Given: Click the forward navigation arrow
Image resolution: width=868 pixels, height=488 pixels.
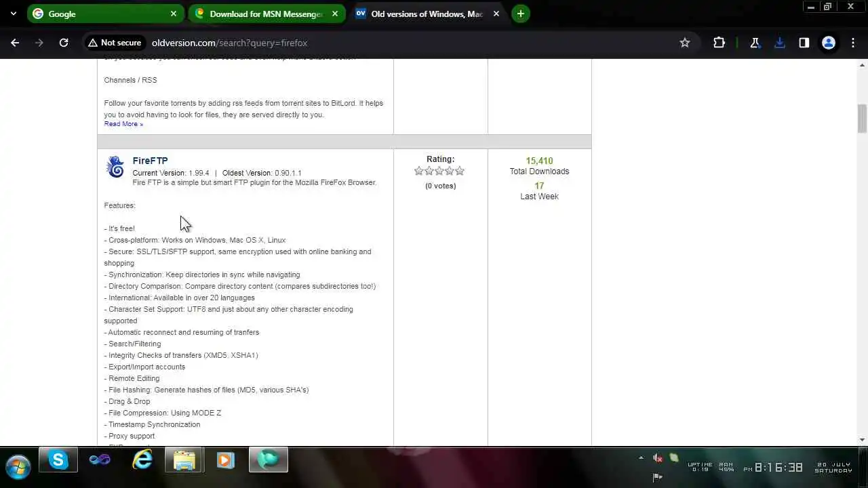Looking at the screenshot, I should pos(39,43).
